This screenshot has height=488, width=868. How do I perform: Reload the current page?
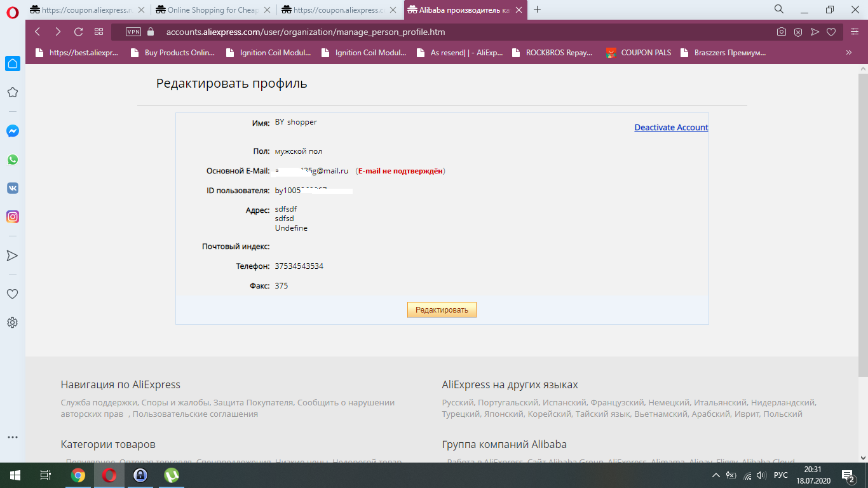tap(79, 32)
